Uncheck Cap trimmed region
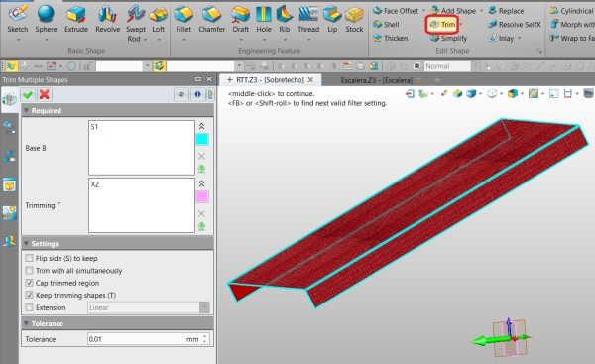 coord(29,283)
